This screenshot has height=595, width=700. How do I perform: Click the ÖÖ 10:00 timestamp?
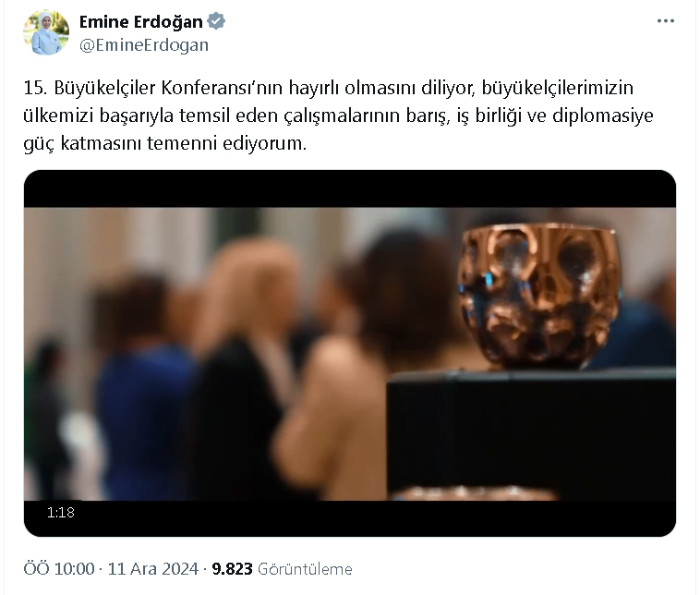[x=59, y=568]
